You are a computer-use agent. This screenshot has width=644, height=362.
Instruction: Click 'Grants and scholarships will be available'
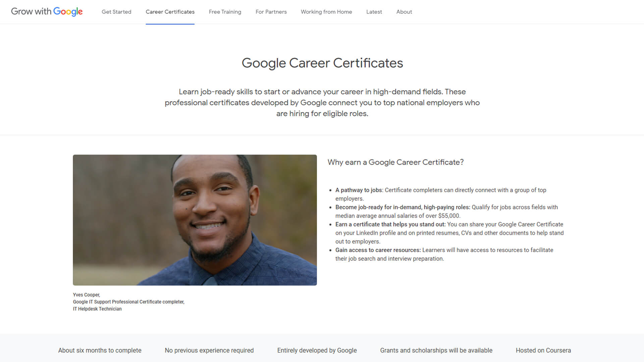tap(436, 350)
